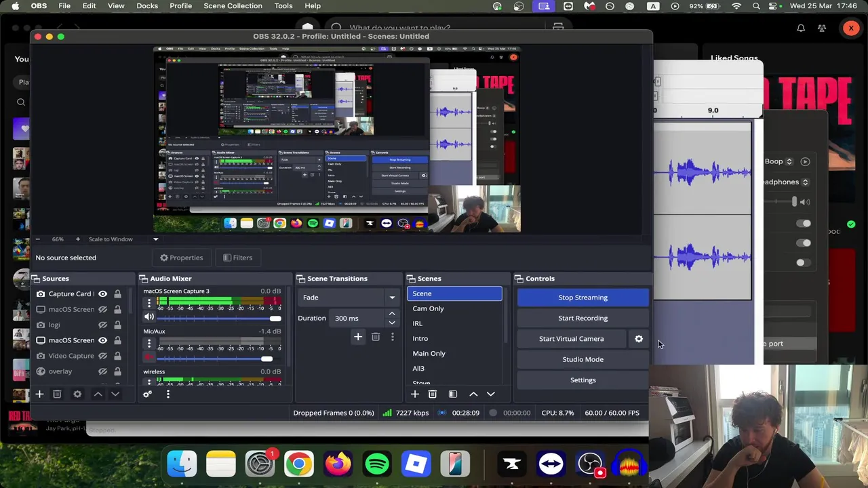Screen dimensions: 868x488
Task: Open Spotify from the Dock
Action: point(377,464)
